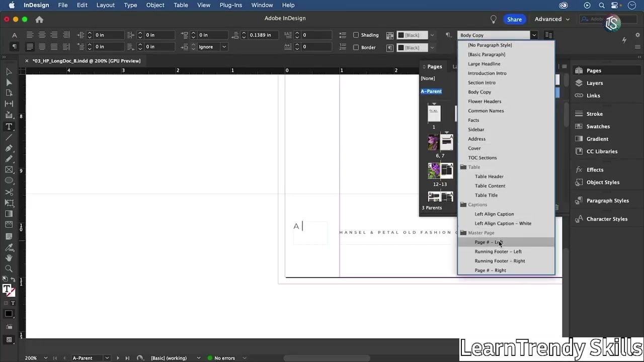This screenshot has height=362, width=644.
Task: Open the Object menu
Action: pyautogui.click(x=155, y=5)
